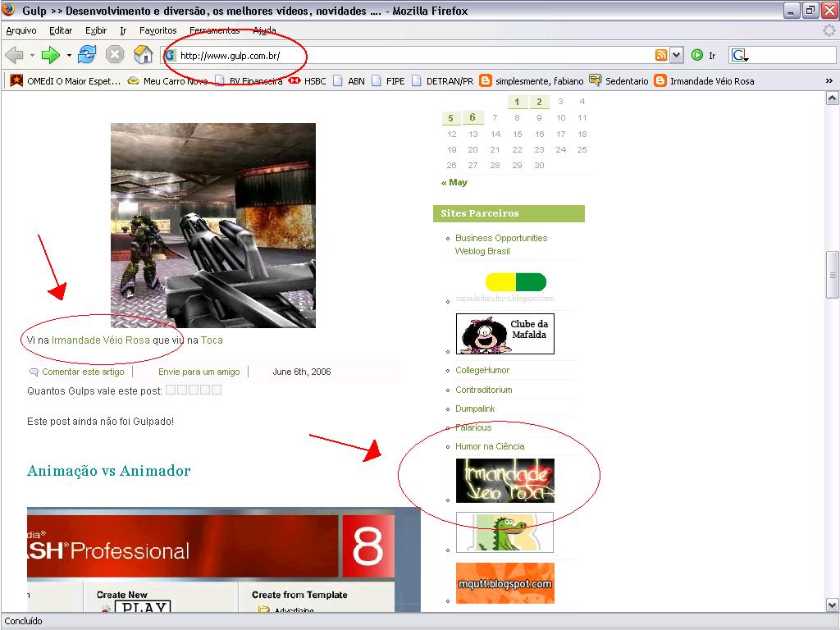Viewport: 840px width, 630px height.
Task: Click the orange RSS feed icon
Action: click(x=661, y=55)
